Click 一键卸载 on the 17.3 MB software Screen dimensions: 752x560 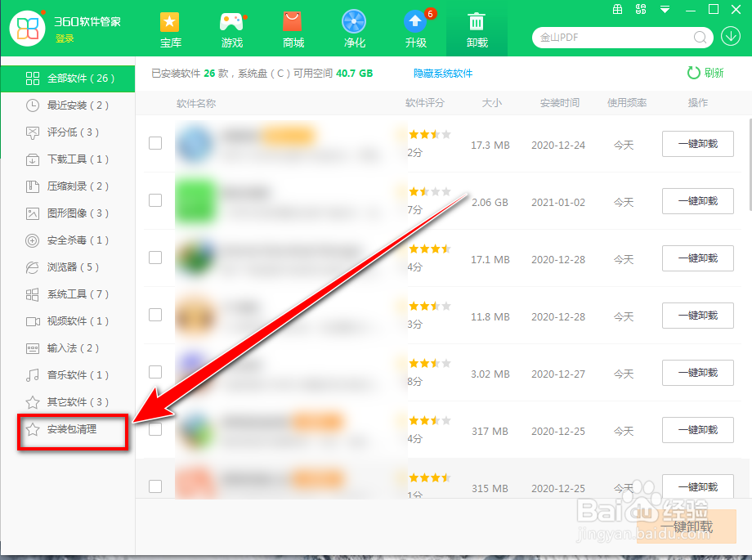tap(697, 144)
